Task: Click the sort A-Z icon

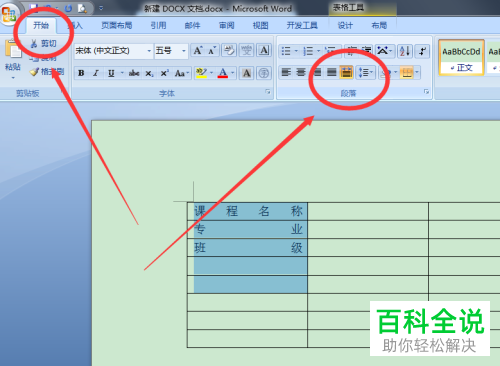Action: click(x=405, y=51)
